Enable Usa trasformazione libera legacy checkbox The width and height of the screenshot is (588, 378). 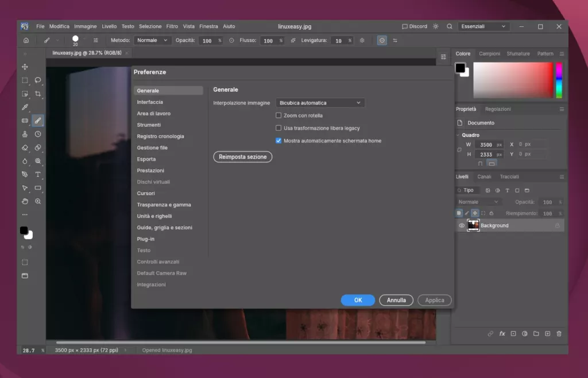278,128
